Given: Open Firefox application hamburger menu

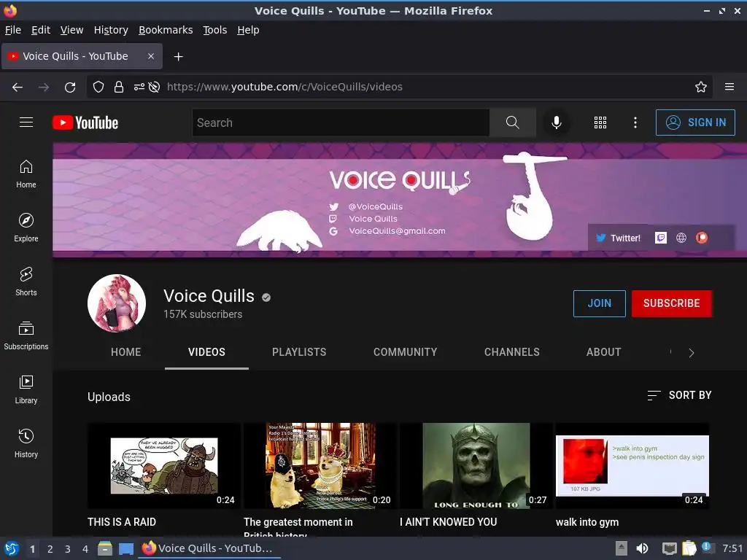Looking at the screenshot, I should pos(729,87).
